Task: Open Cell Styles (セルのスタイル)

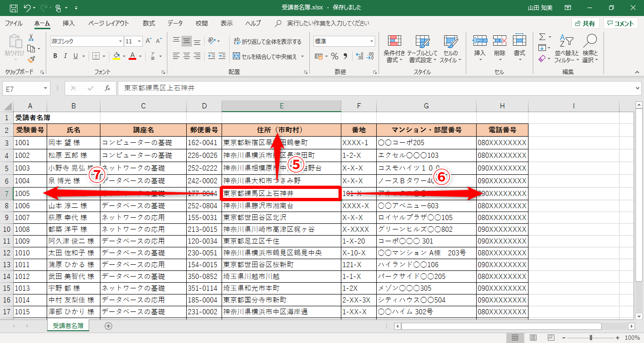Action: pos(451,49)
